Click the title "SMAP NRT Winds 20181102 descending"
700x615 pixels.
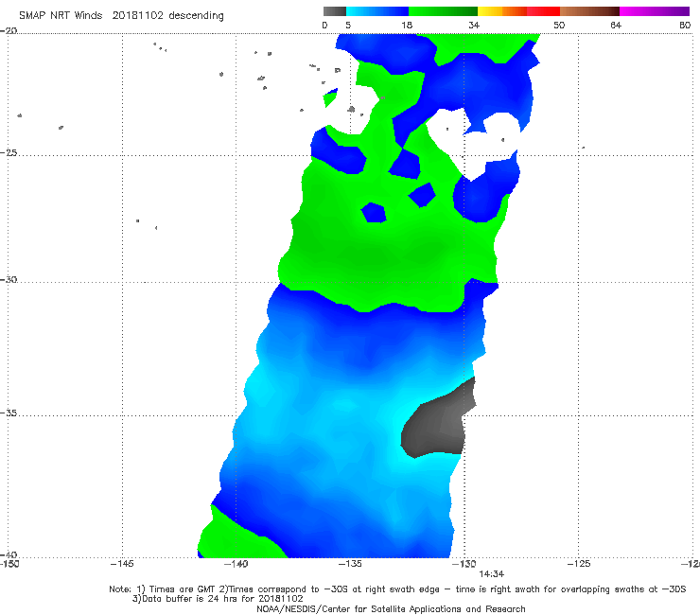(121, 16)
